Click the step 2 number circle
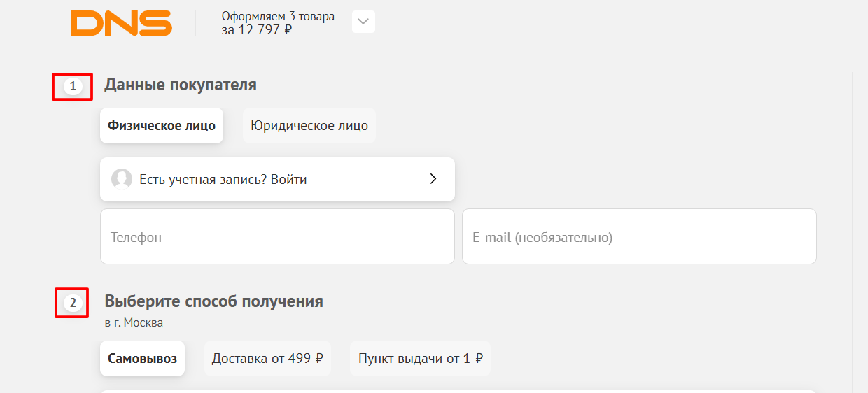This screenshot has width=868, height=393. (73, 303)
